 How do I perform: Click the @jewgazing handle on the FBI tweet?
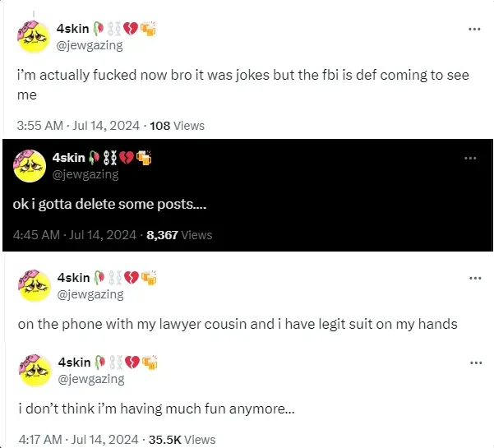90,46
